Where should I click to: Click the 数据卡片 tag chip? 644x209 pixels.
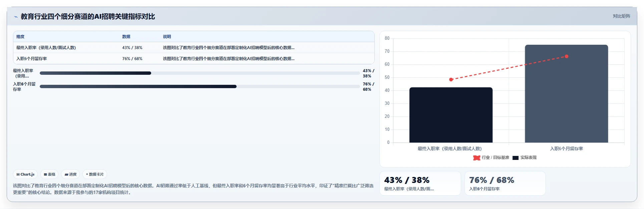pyautogui.click(x=95, y=174)
